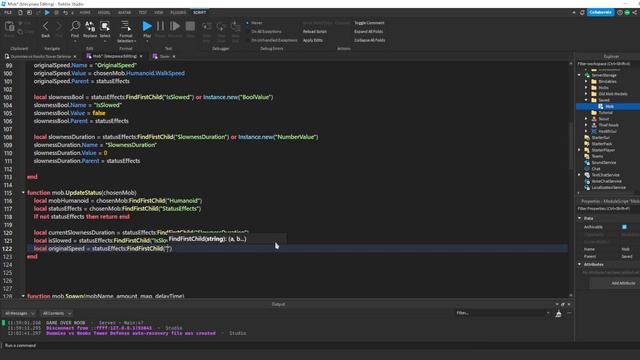Switch to the Tower Defense place tab
This screenshot has height=360, width=640.
click(40, 56)
